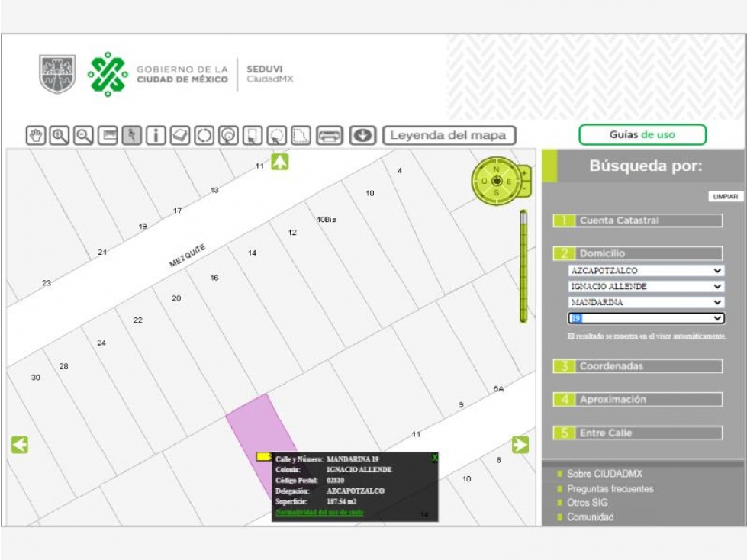Click parcel labeled 28
Screen dimensions: 747x560
[63, 366]
